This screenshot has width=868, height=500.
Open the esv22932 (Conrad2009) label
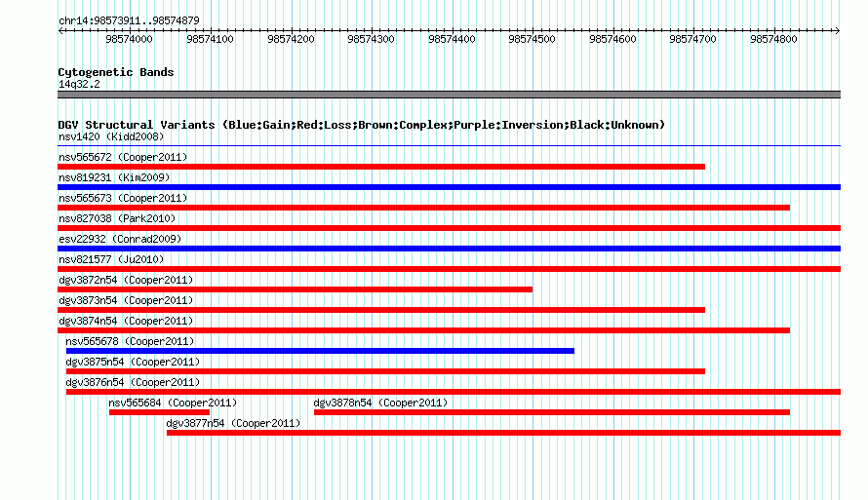pos(120,239)
